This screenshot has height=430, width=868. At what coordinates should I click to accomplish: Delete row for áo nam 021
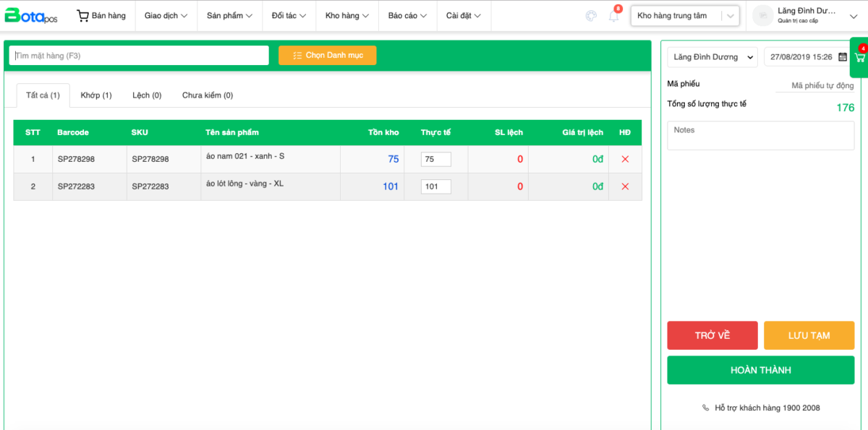(x=625, y=159)
